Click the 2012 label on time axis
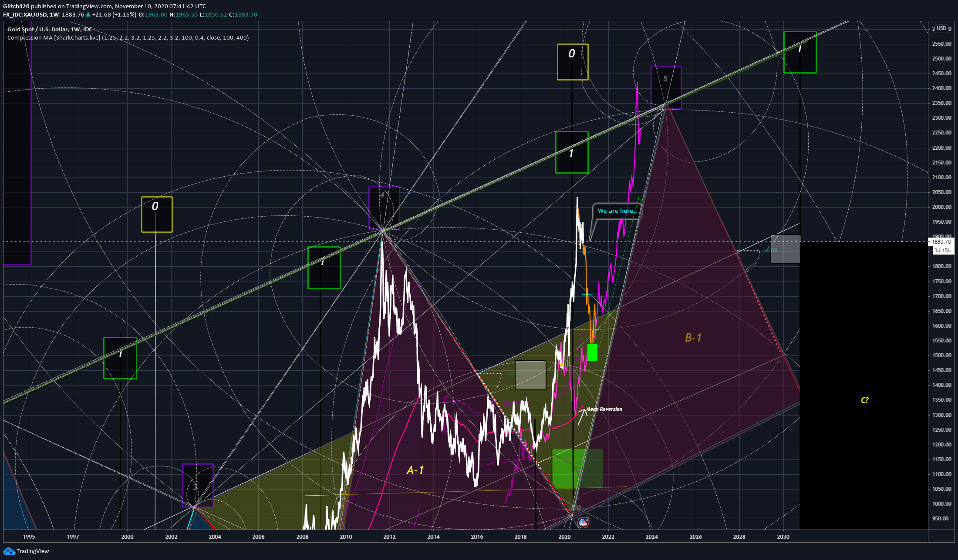This screenshot has width=958, height=560. click(389, 537)
